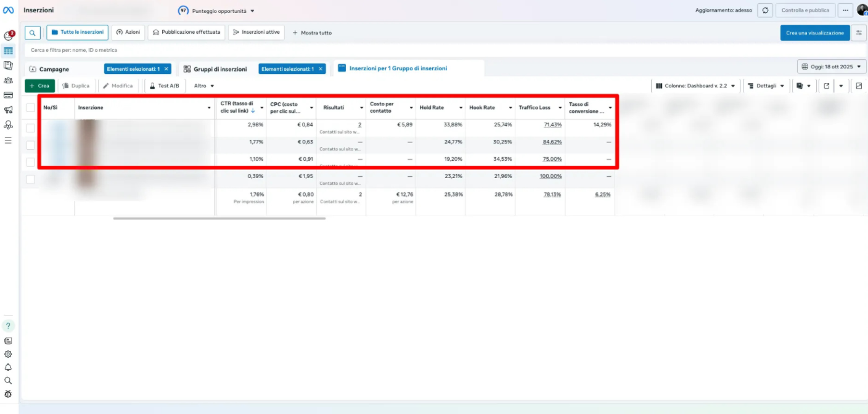Open the Colonne: Dashboard v. 2.2 dropdown
The image size is (868, 414).
(695, 86)
